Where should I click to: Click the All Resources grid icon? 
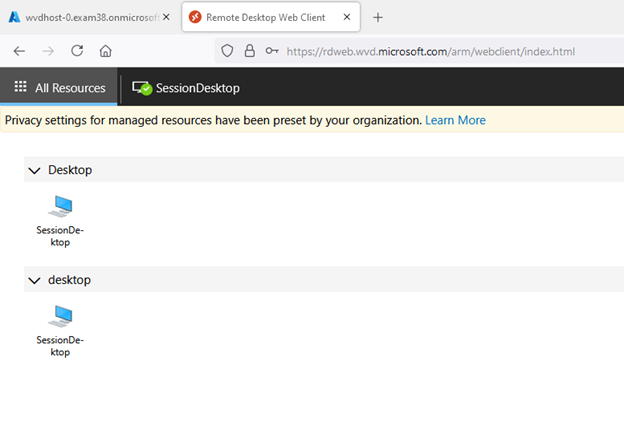(20, 87)
